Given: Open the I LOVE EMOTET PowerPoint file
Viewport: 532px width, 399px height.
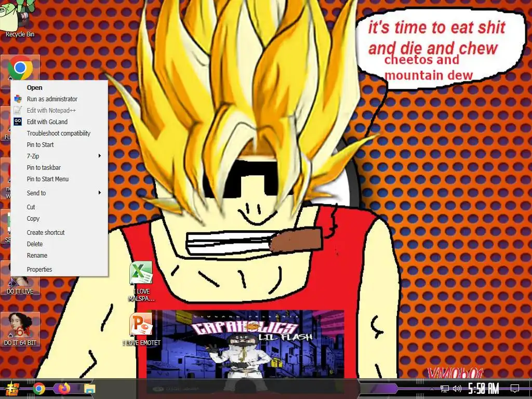Looking at the screenshot, I should coord(141,329).
